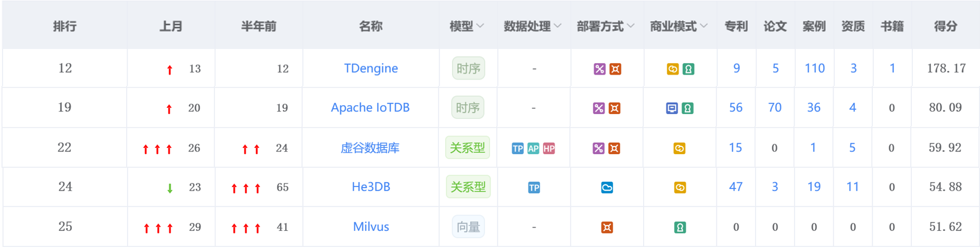Click Apache IoTDB's blue square business icon

[x=672, y=108]
